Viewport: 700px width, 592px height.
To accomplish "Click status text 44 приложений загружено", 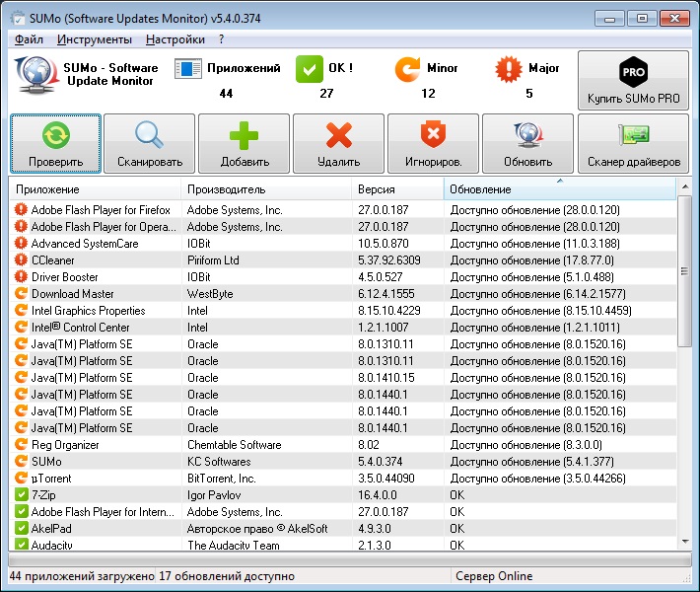I will pyautogui.click(x=82, y=576).
